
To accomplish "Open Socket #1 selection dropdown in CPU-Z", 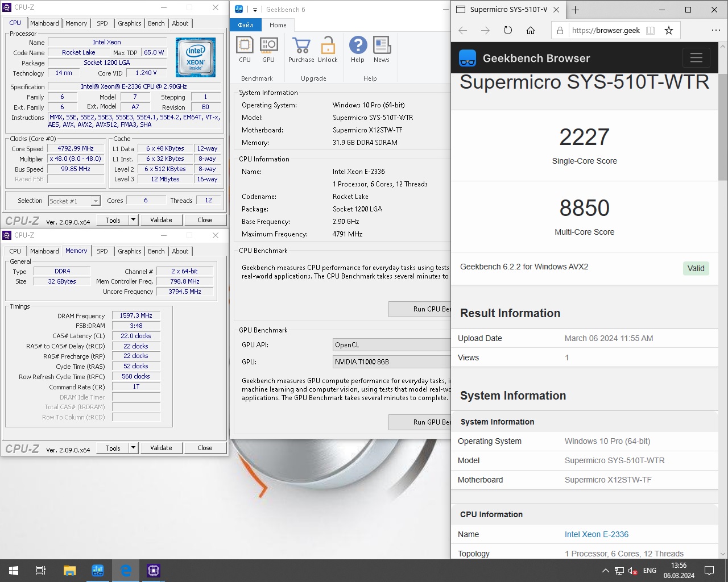I will click(x=74, y=201).
